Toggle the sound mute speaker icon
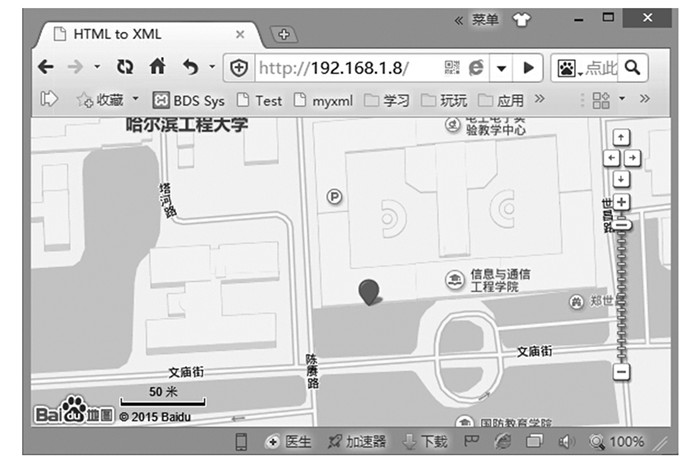 pos(566,441)
